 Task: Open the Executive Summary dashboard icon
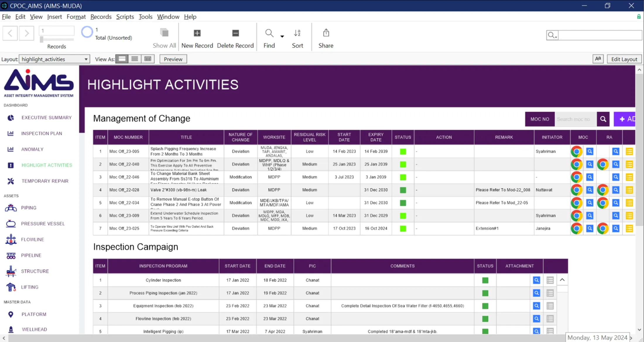pyautogui.click(x=11, y=118)
